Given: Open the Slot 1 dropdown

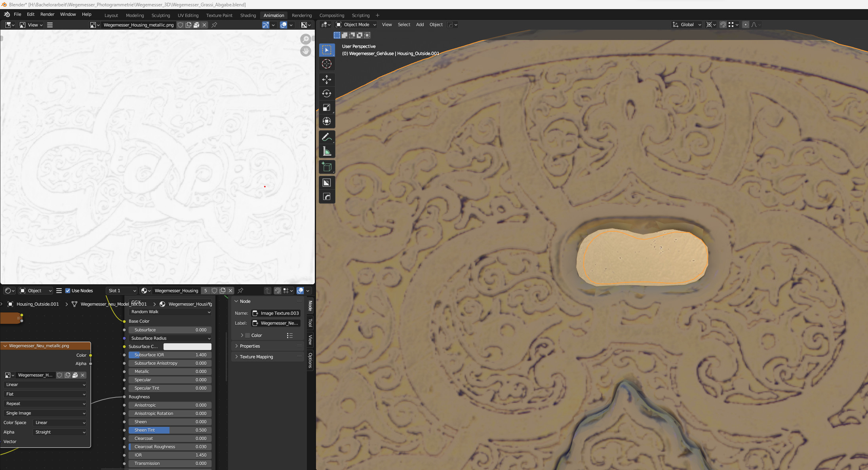Looking at the screenshot, I should point(121,291).
